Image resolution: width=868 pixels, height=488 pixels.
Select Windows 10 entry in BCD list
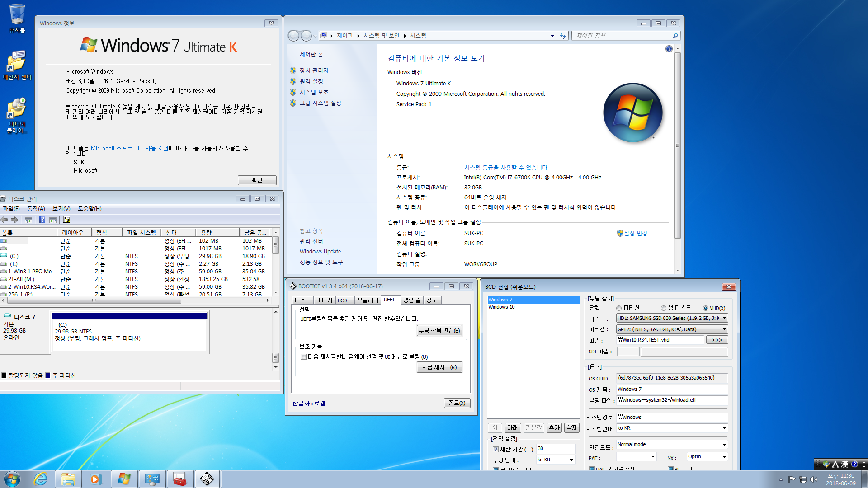pos(501,307)
